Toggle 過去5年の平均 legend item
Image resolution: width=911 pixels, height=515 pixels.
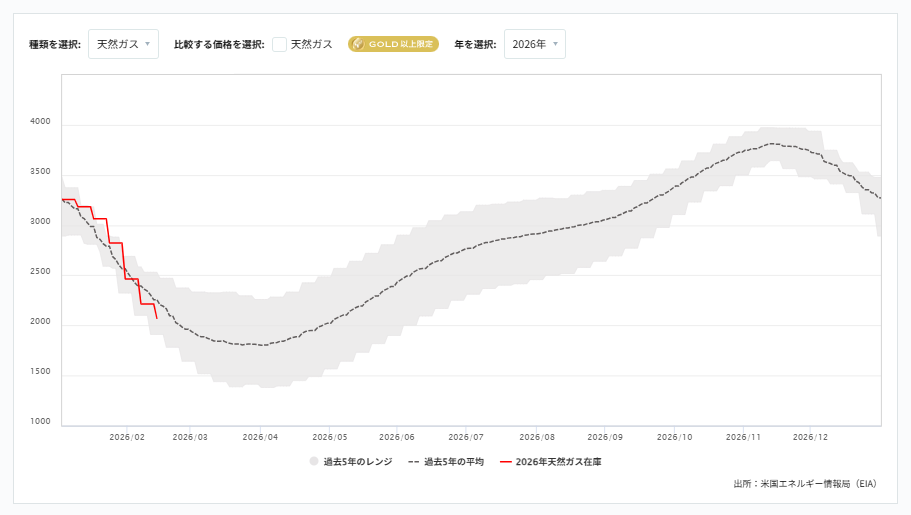(446, 462)
